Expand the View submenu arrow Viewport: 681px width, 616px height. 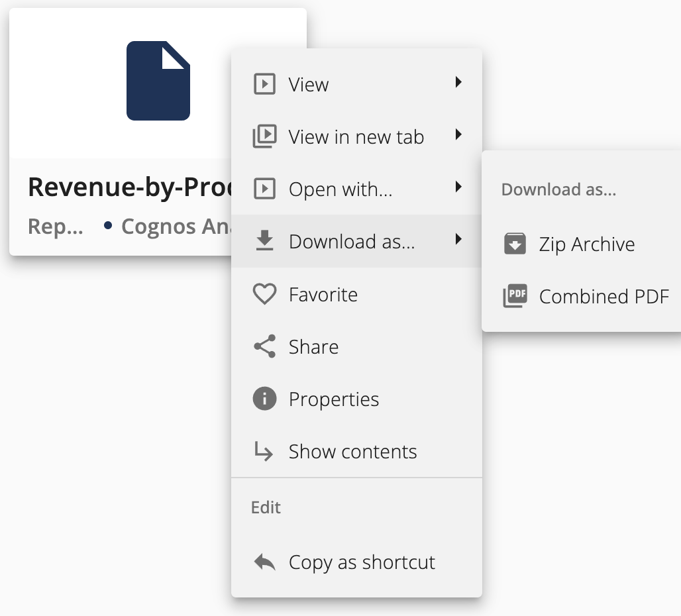click(x=458, y=82)
